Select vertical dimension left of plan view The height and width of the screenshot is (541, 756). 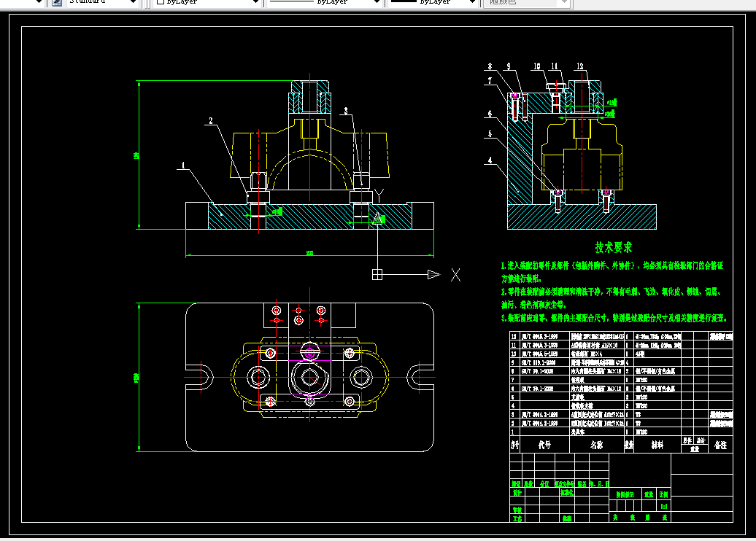(138, 378)
